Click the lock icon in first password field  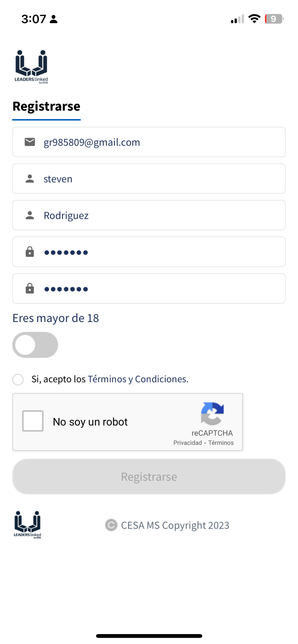click(30, 252)
